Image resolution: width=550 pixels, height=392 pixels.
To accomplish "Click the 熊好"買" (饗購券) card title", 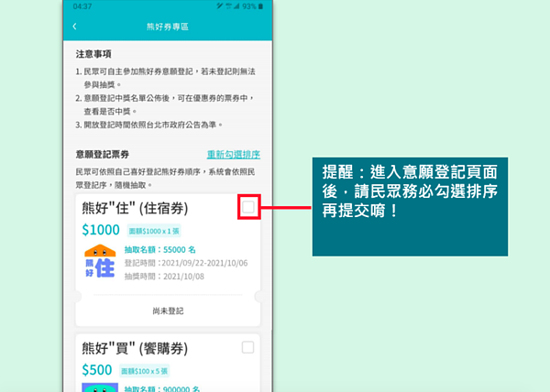I will (135, 349).
